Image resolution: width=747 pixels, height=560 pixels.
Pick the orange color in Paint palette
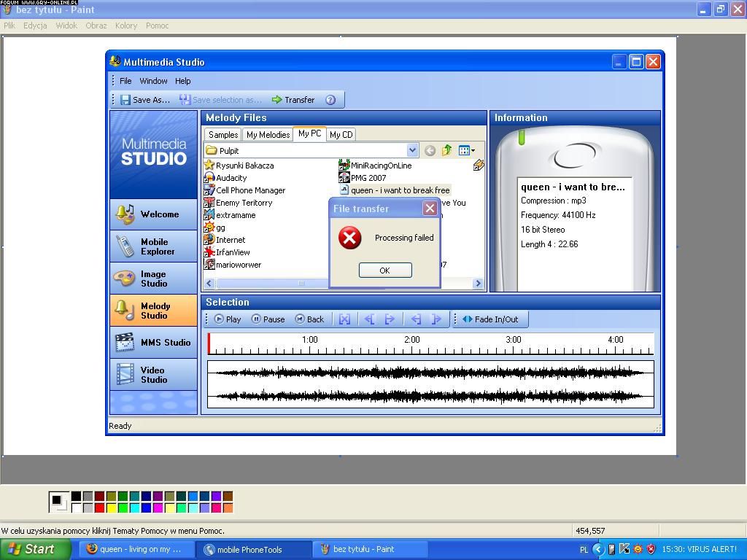(x=228, y=507)
